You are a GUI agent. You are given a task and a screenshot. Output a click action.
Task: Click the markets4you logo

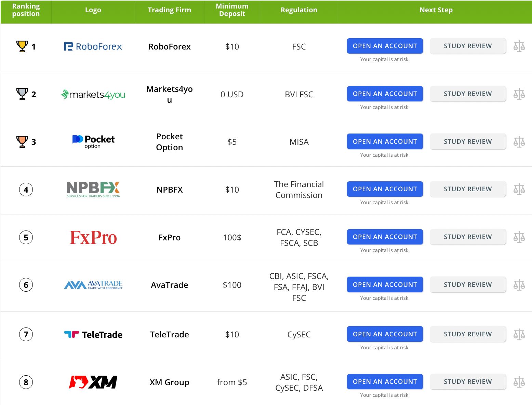click(93, 94)
